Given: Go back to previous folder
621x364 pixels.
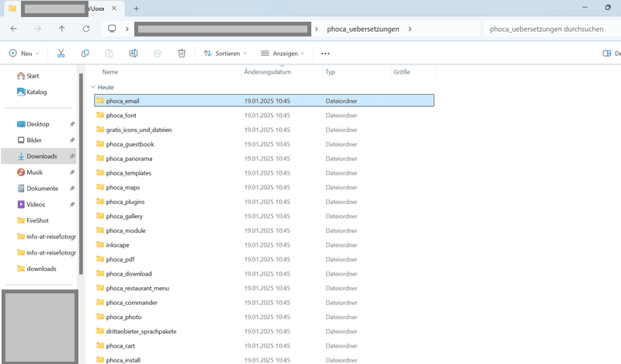Looking at the screenshot, I should [14, 29].
